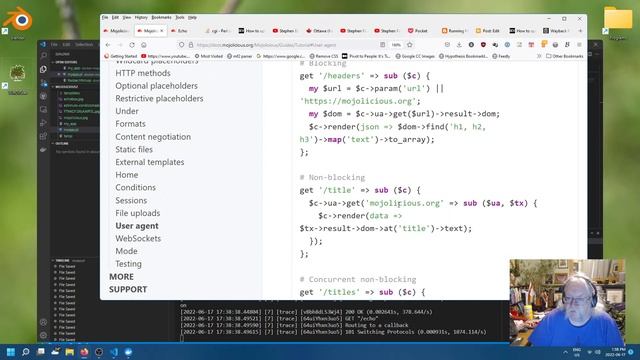The width and height of the screenshot is (640, 360).
Task: Open Other Bookmarks folder
Action: [565, 56]
